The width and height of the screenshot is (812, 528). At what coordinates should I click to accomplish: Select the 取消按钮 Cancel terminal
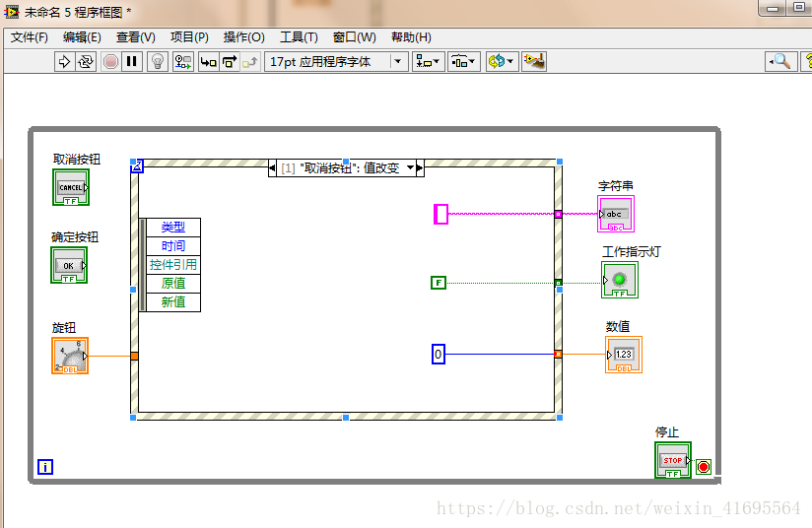pos(71,187)
